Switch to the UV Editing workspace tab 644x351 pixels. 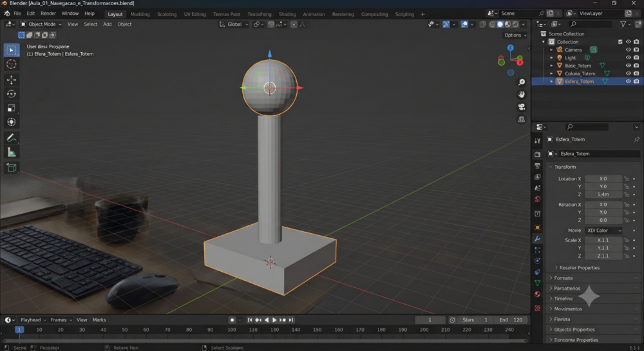194,14
